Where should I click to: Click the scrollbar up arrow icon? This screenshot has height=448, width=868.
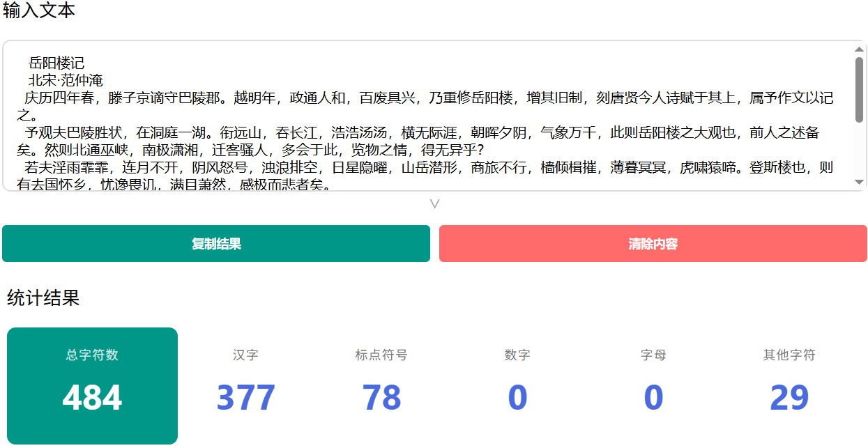click(860, 49)
